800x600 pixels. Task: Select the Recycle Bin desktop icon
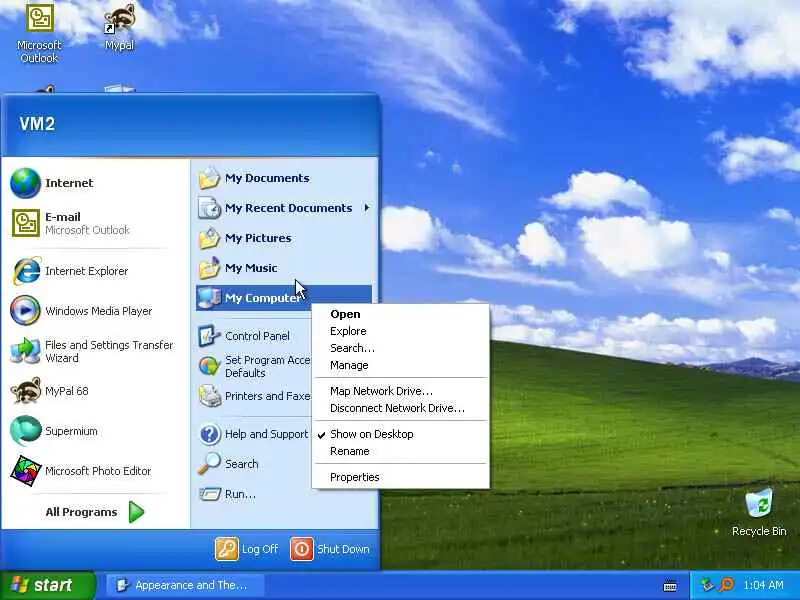(759, 513)
